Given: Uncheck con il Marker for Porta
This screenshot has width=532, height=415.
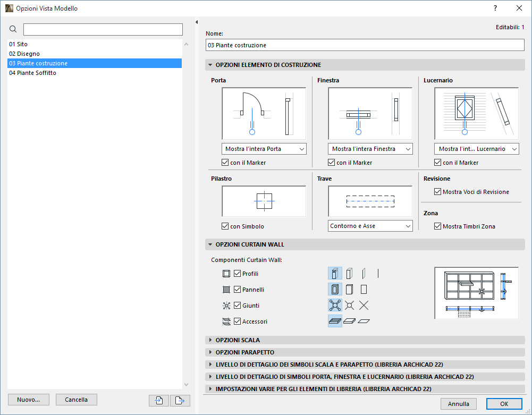Looking at the screenshot, I should 224,163.
